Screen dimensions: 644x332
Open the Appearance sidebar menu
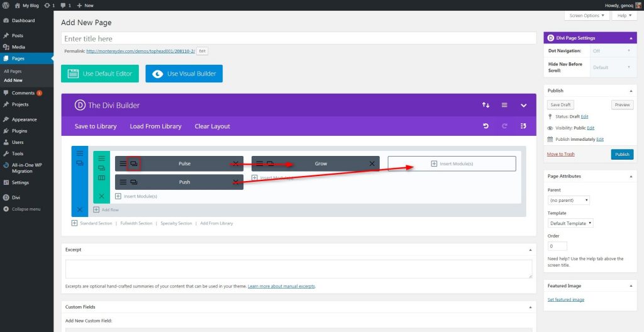tap(25, 119)
